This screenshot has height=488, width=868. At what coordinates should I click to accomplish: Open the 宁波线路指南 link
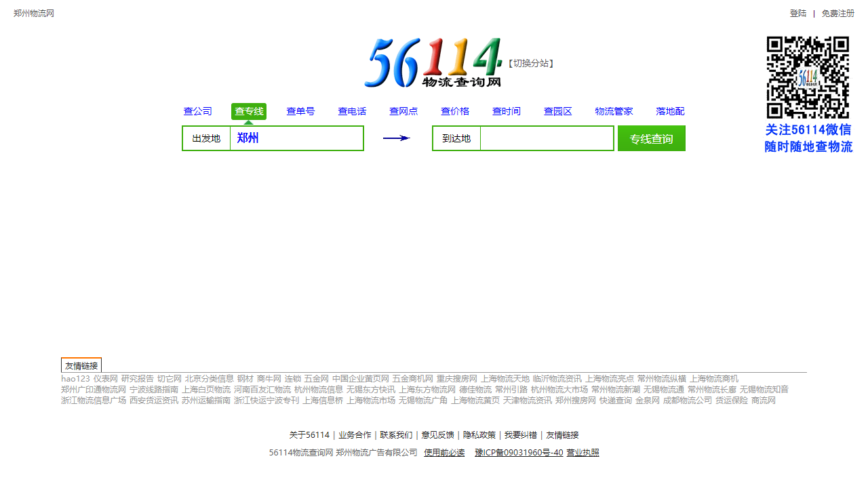pyautogui.click(x=154, y=390)
